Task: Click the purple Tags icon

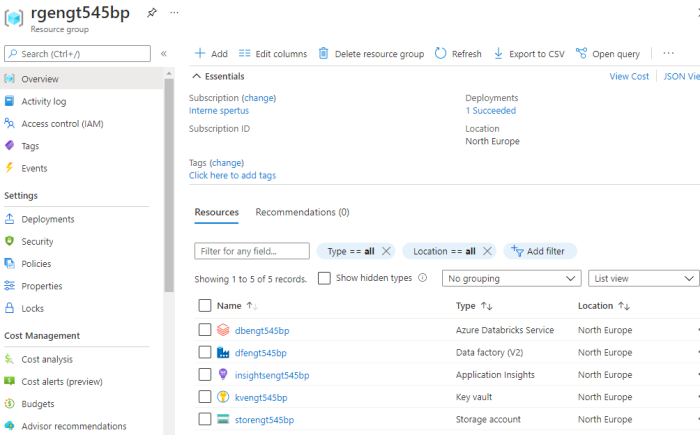Action: point(9,146)
